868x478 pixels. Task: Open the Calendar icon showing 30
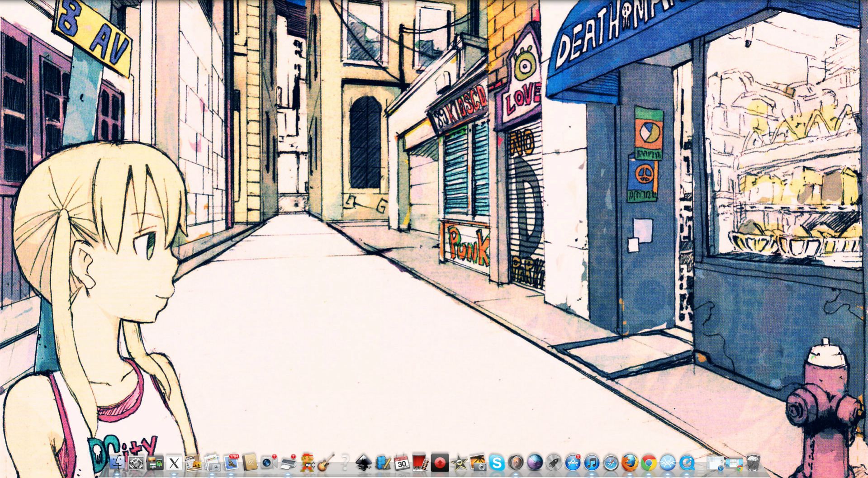click(x=402, y=463)
